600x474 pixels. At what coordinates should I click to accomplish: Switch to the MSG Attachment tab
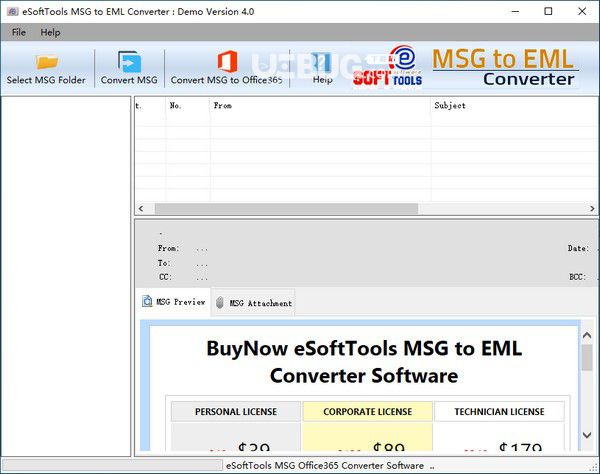tap(253, 303)
